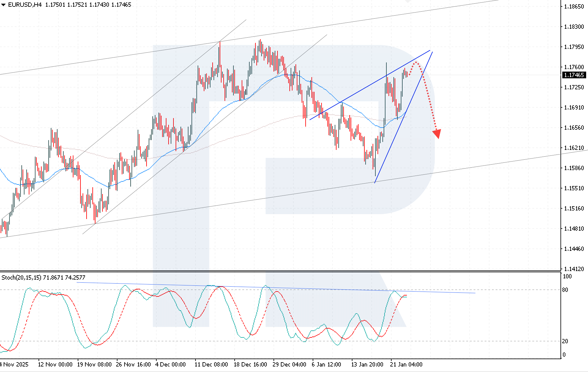Click the Stoch(20,15,15) indicator label

[x=21, y=277]
